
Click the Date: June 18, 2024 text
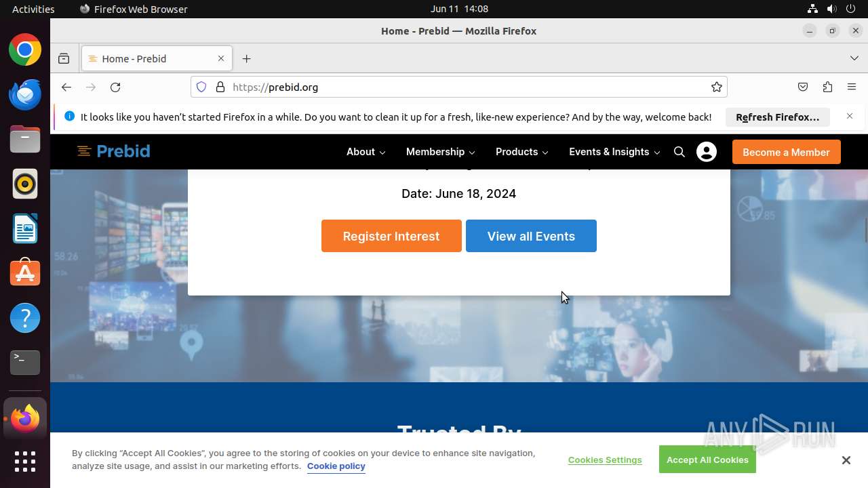click(459, 194)
